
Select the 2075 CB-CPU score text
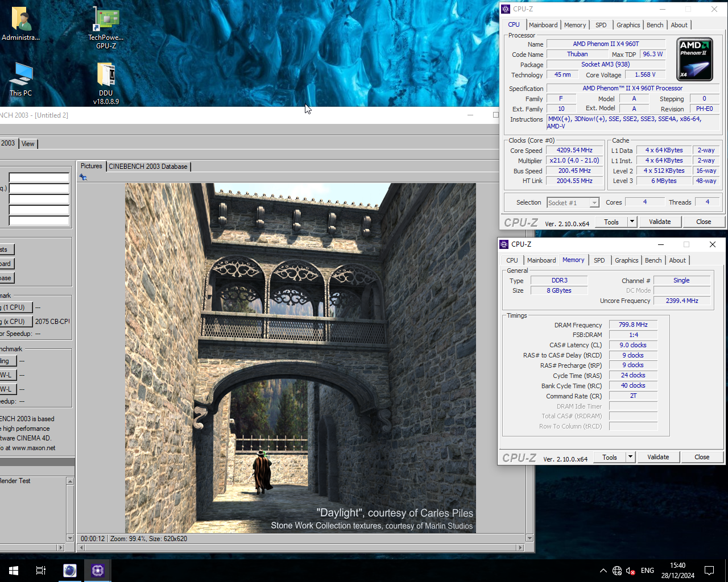click(53, 322)
